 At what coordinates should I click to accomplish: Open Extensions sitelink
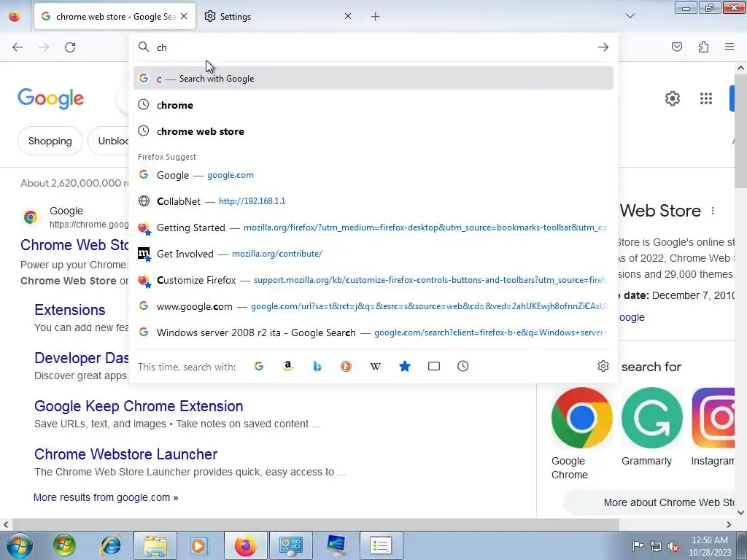click(x=70, y=309)
